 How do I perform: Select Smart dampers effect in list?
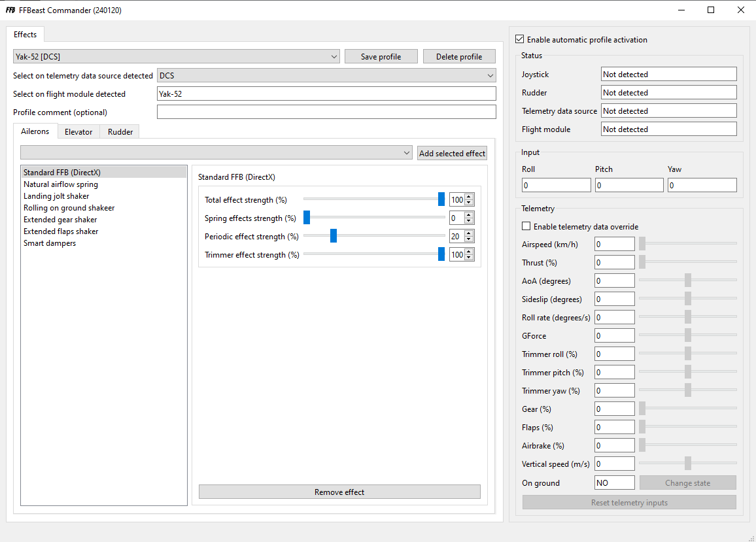(x=50, y=243)
